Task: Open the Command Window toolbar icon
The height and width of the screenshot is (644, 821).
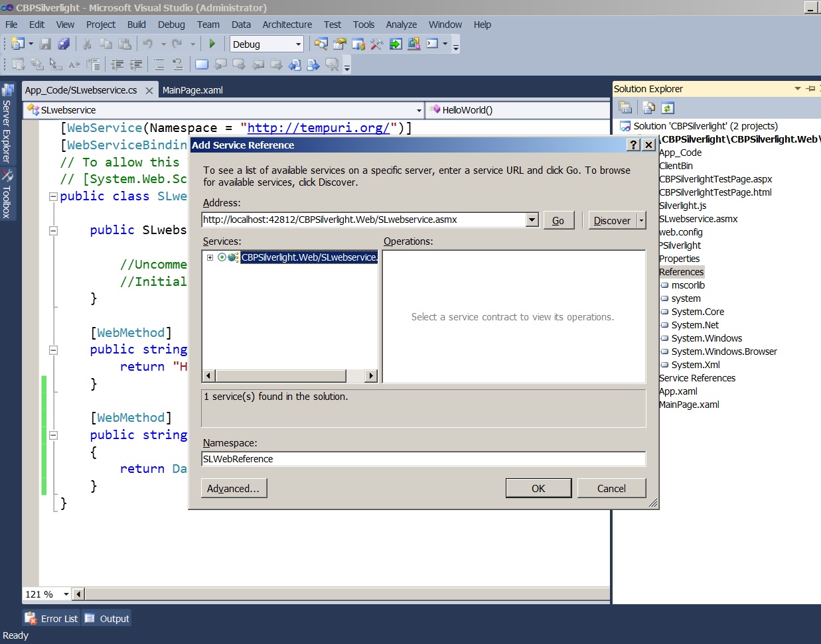Action: point(432,44)
